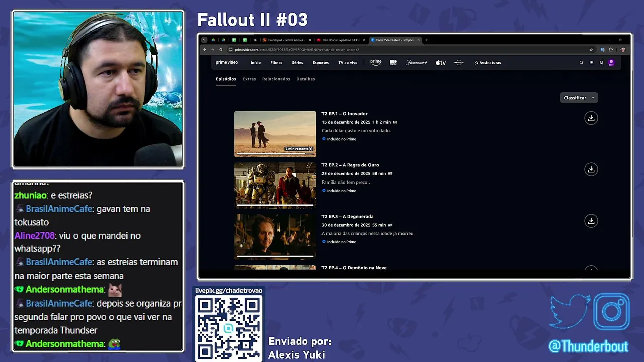Download episode T2 EP.2 A Regra de Ouro
Screen dimensions: 644x362
(x=591, y=169)
